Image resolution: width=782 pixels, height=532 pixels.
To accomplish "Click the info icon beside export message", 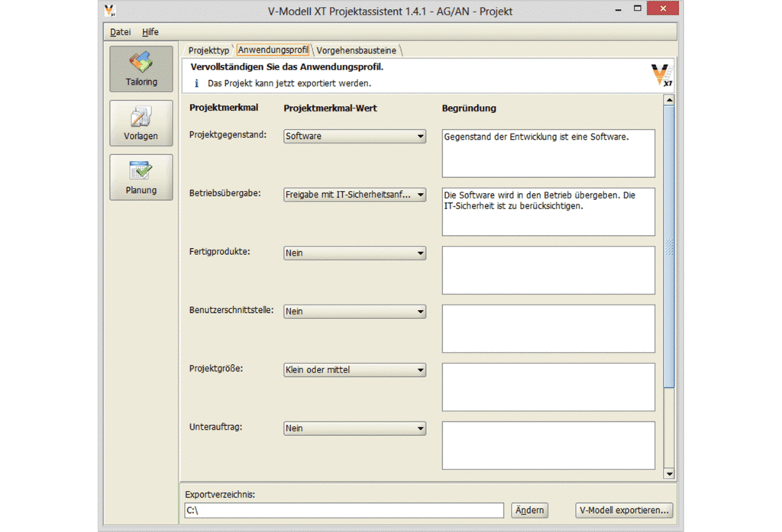I will [196, 83].
